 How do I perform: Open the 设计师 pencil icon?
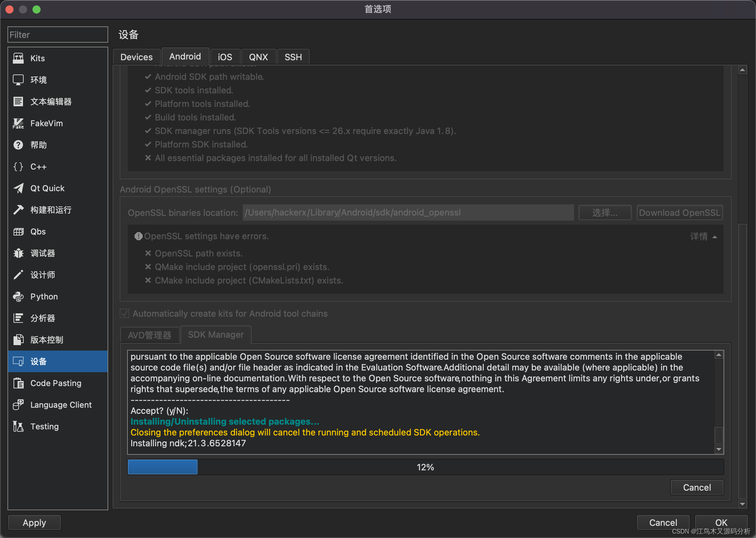(18, 275)
